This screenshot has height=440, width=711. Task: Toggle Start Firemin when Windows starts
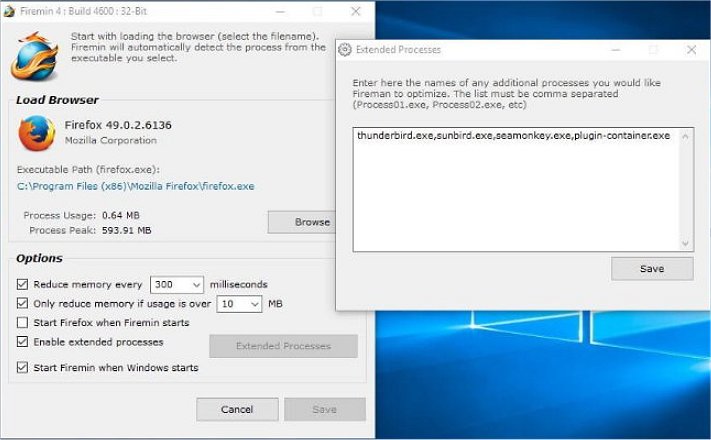click(22, 367)
